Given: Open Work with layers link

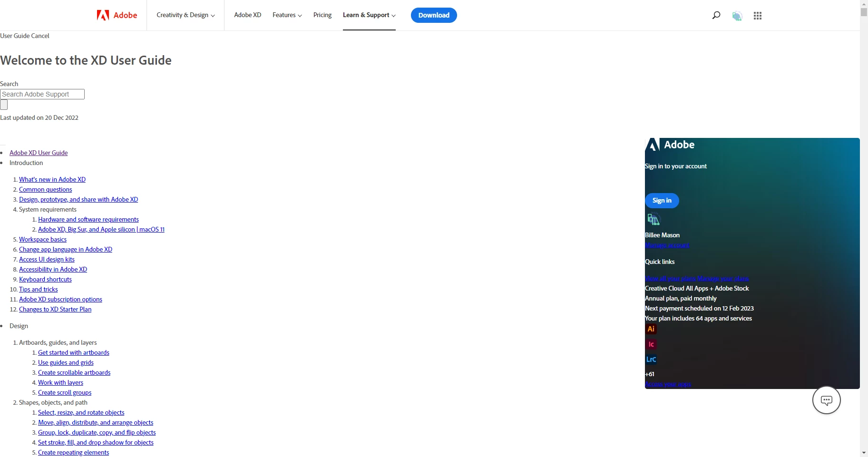Looking at the screenshot, I should coord(60,382).
